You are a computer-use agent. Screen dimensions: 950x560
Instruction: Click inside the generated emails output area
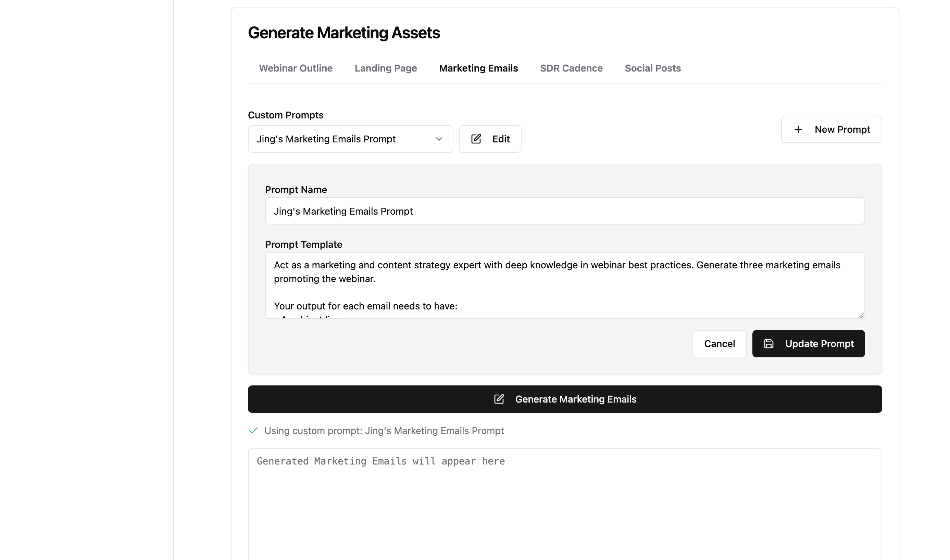tap(565, 504)
